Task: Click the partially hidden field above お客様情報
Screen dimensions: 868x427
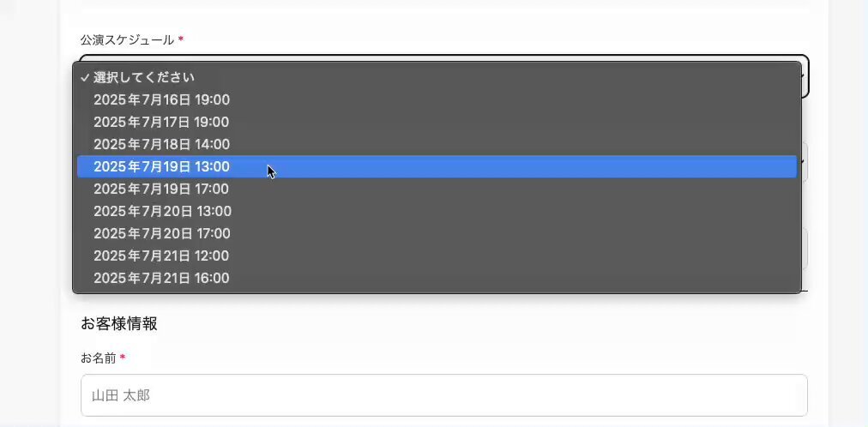Action: pyautogui.click(x=805, y=249)
